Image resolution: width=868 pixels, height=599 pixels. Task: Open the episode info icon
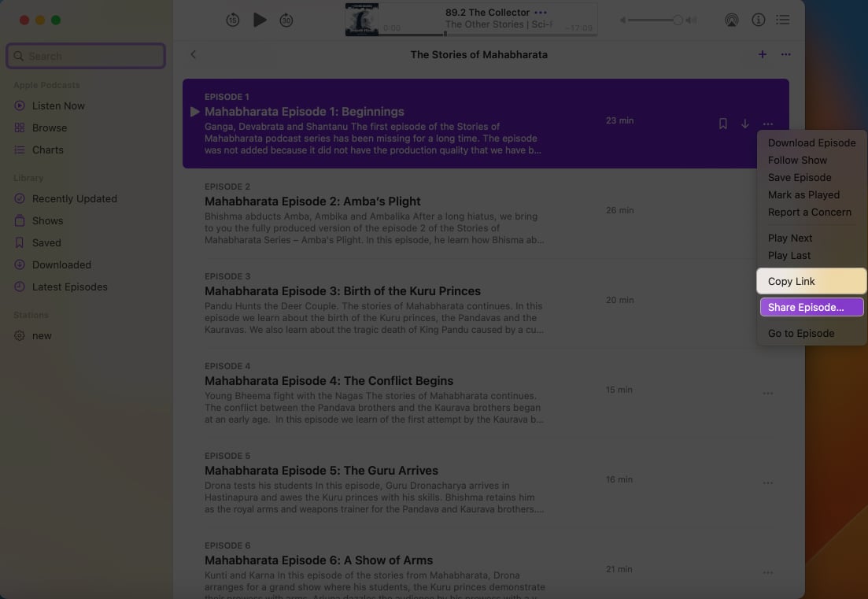pyautogui.click(x=758, y=20)
